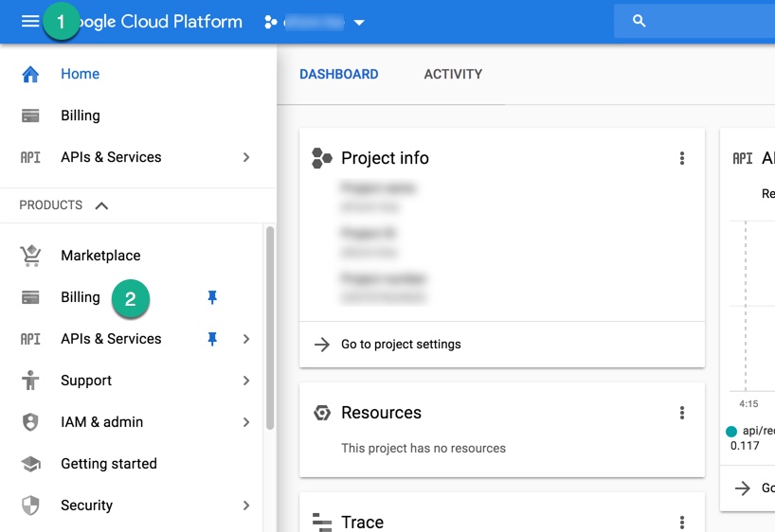Click the Home house icon
Image resolution: width=775 pixels, height=532 pixels.
[30, 74]
